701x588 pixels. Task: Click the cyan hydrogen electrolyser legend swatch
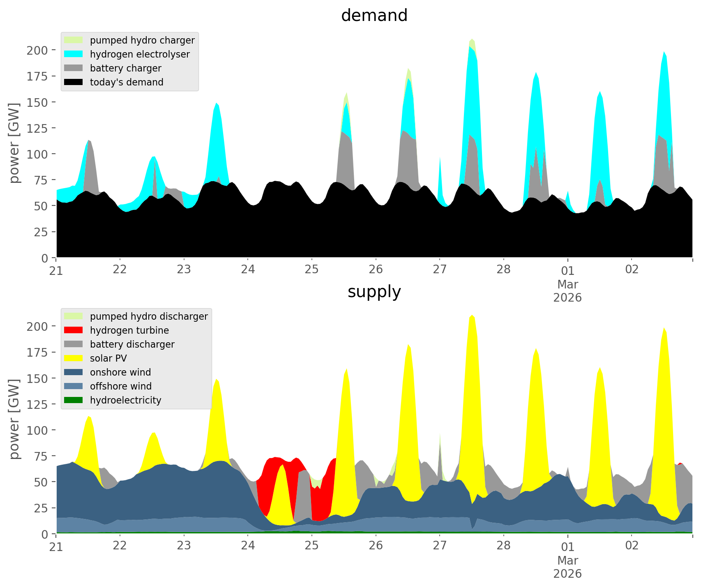coord(74,54)
